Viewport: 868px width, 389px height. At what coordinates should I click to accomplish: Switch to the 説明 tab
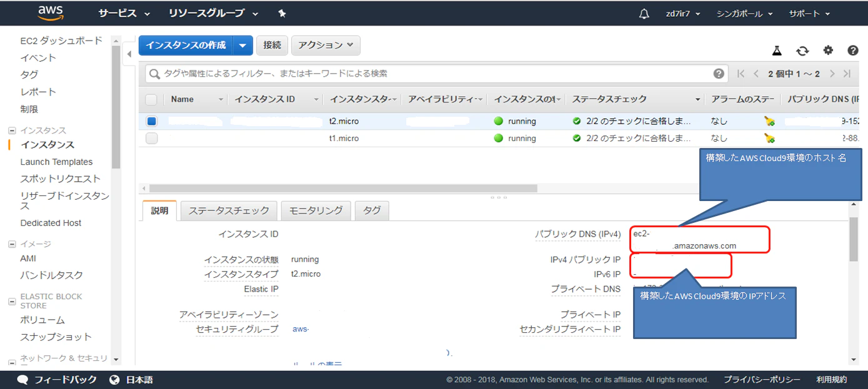159,210
